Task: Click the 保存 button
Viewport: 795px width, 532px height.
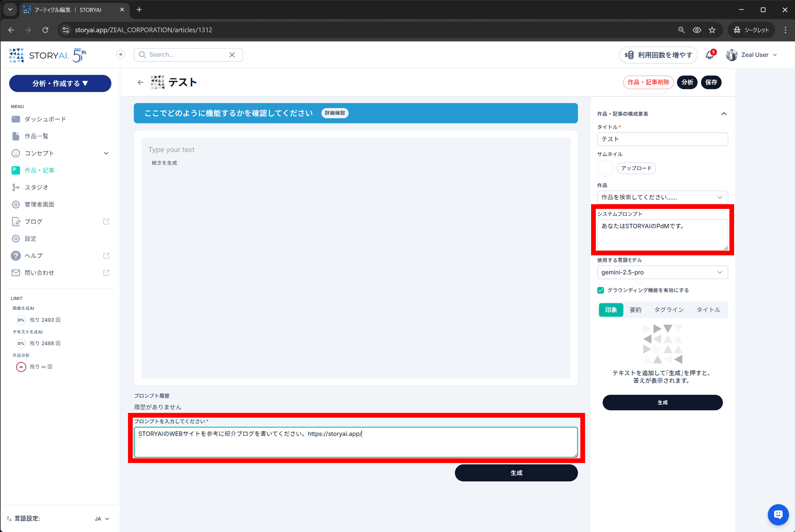Action: click(711, 82)
